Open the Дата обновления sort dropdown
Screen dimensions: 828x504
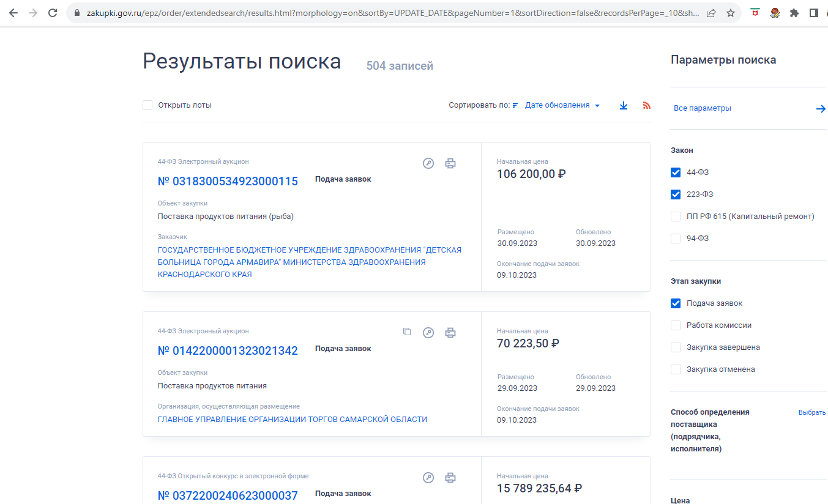tap(562, 105)
